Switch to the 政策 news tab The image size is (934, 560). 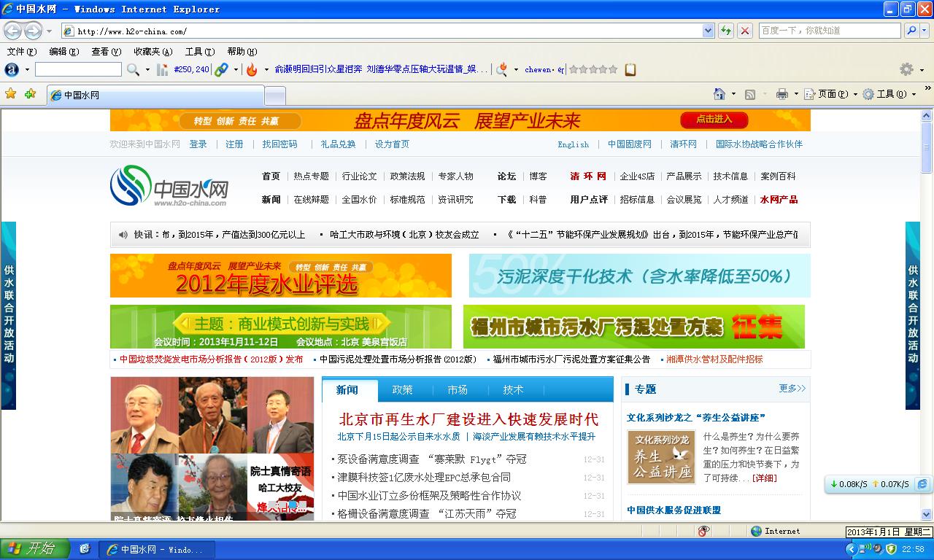pyautogui.click(x=403, y=390)
